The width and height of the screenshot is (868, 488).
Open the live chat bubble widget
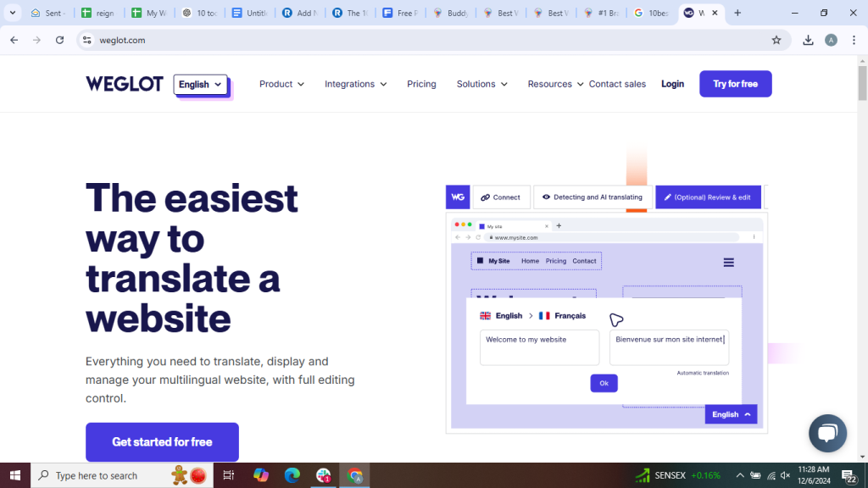[827, 434]
